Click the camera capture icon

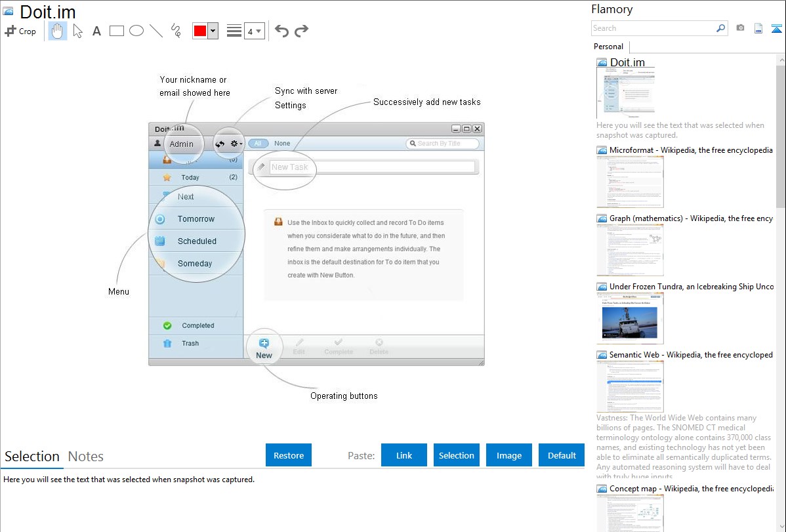(x=740, y=28)
